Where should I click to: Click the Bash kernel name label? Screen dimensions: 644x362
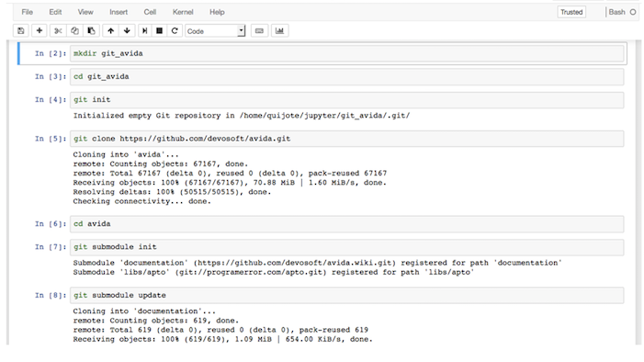point(616,12)
